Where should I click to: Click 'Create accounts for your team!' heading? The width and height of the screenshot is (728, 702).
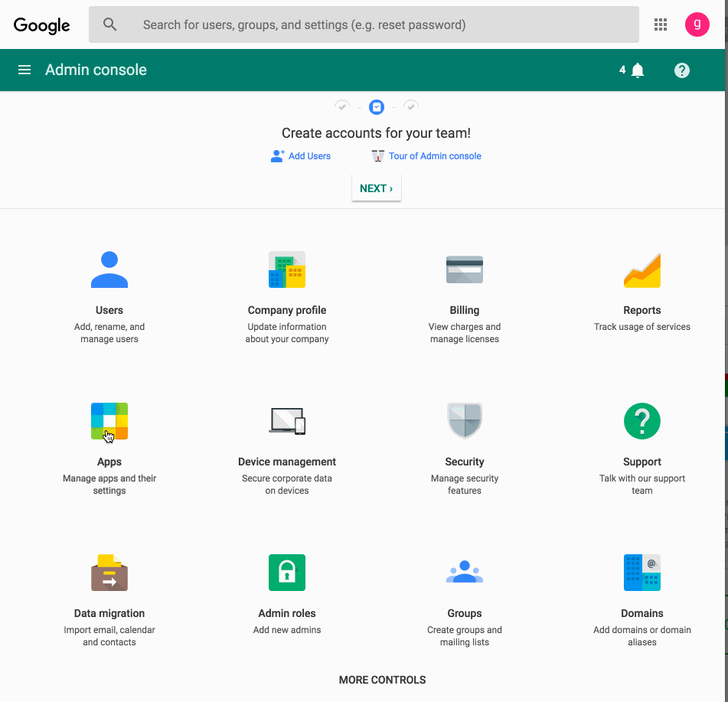point(376,133)
